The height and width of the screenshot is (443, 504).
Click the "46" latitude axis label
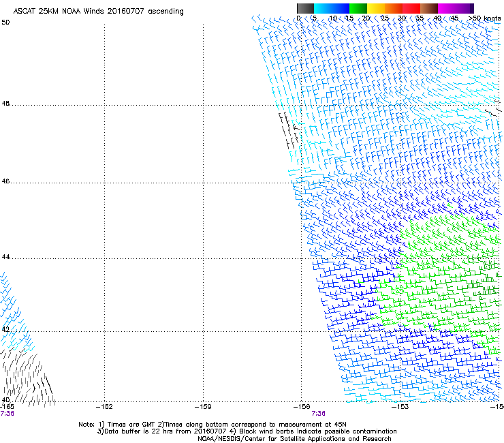pyautogui.click(x=5, y=181)
